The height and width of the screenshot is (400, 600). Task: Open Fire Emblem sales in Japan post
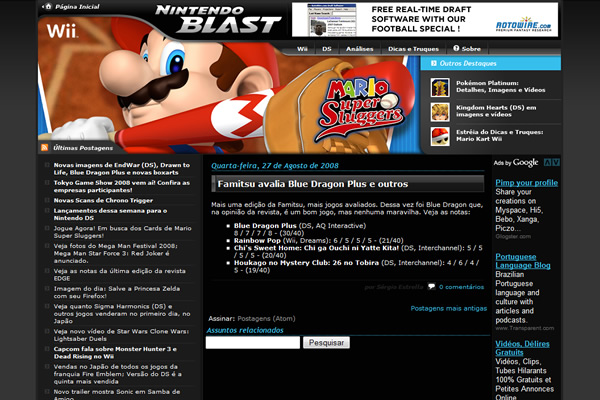tap(117, 374)
